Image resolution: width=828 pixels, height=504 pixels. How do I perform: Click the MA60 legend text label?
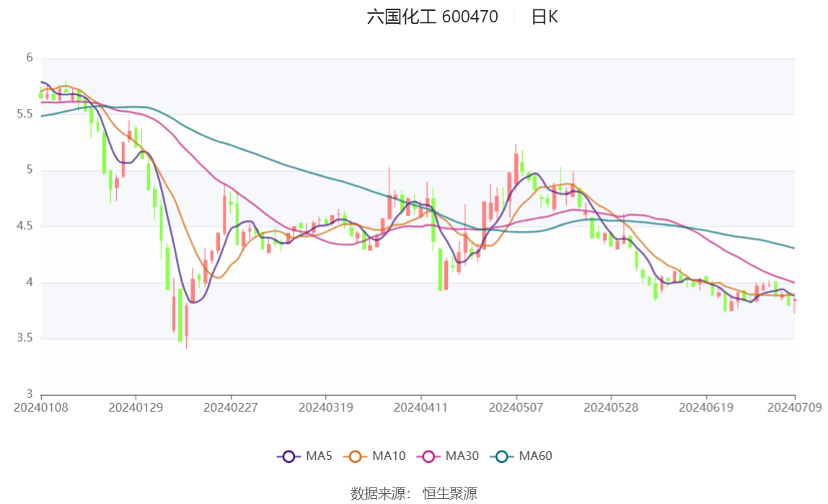click(536, 456)
